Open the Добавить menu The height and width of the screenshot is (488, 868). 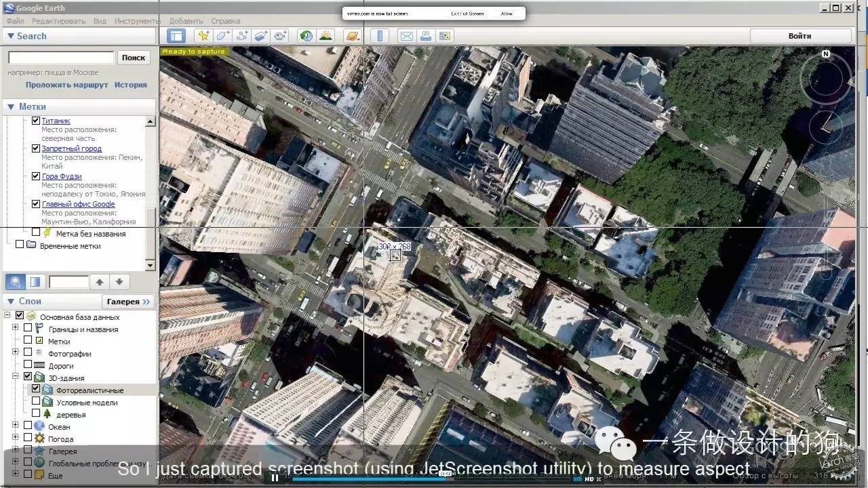click(x=186, y=21)
